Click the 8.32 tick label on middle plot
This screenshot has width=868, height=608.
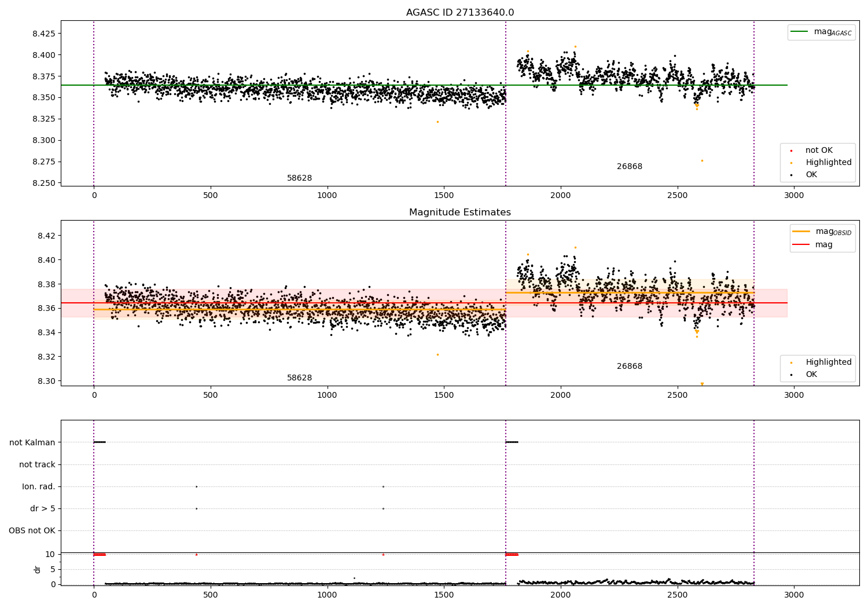(46, 357)
